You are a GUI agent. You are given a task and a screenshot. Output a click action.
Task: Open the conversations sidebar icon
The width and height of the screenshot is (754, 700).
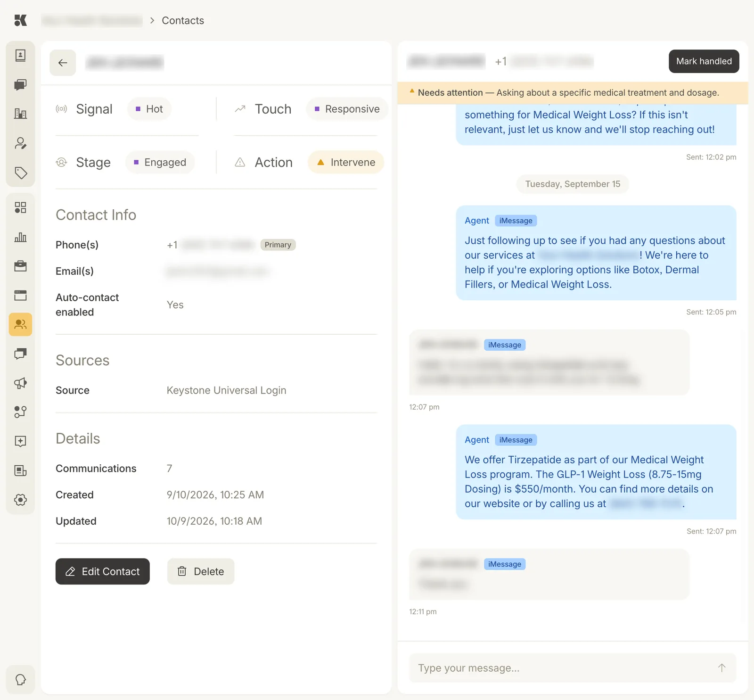pyautogui.click(x=20, y=354)
